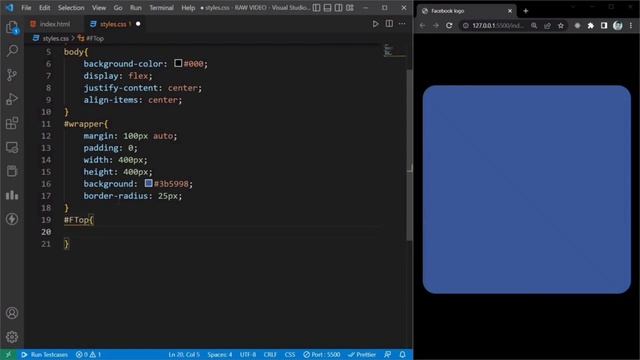This screenshot has width=640, height=360.
Task: Open the Customize Layout icon
Action: tap(350, 8)
